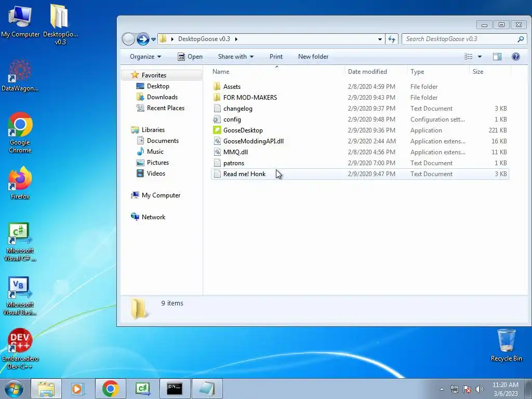This screenshot has width=532, height=399.
Task: Open the Documents library
Action: [x=163, y=140]
